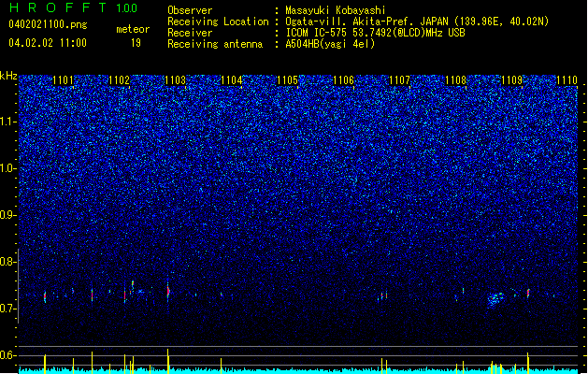Viewport: 588px width, 374px height.
Task: Click antenna value A504HB(yagi 4el)
Action: (x=330, y=44)
